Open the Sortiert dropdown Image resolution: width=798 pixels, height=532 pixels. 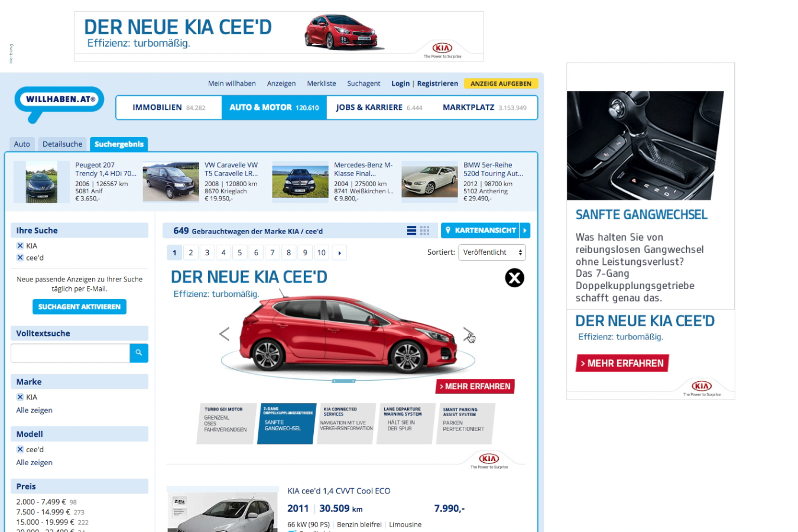[492, 252]
